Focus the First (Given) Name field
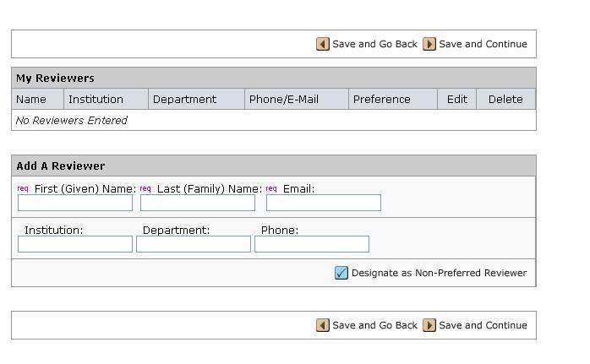This screenshot has height=364, width=590. point(75,203)
